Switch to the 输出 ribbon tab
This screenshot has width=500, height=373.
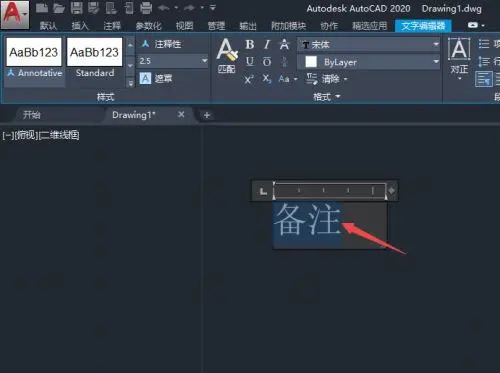click(248, 25)
